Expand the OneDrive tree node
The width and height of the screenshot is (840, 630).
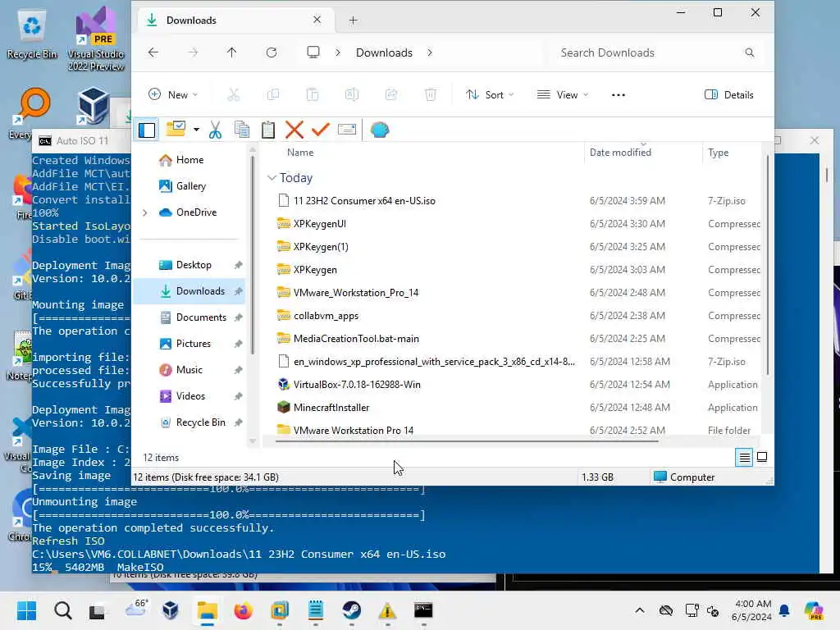[144, 212]
